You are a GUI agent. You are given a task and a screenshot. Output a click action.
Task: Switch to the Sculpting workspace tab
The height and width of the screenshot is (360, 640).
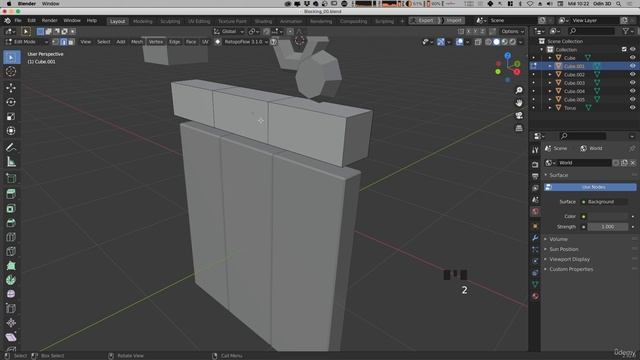170,21
